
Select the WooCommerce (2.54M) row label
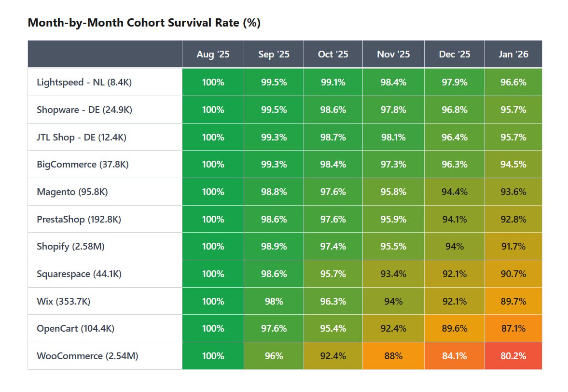coord(87,356)
